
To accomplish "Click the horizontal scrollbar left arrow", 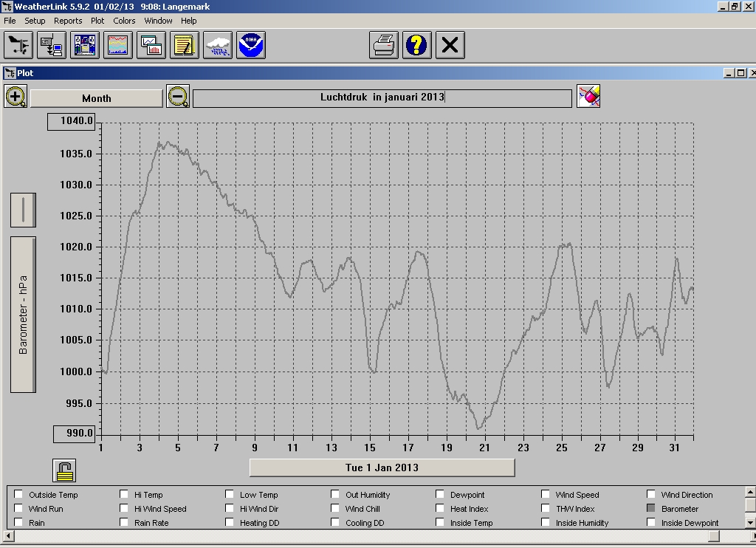I will pos(7,536).
